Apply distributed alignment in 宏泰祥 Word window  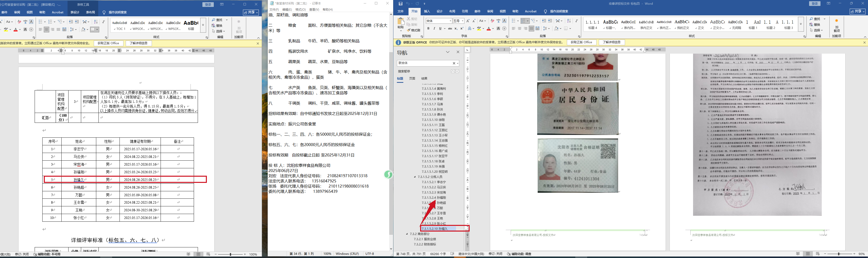[537, 29]
